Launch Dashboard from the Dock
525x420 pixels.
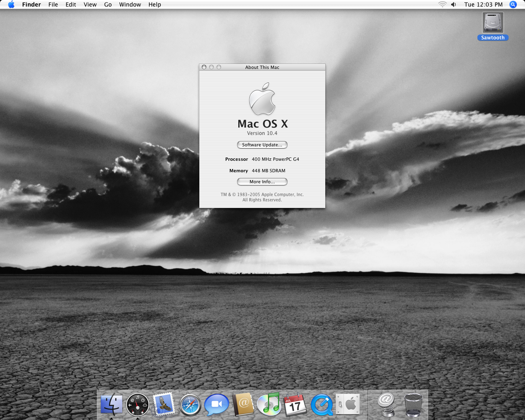137,405
